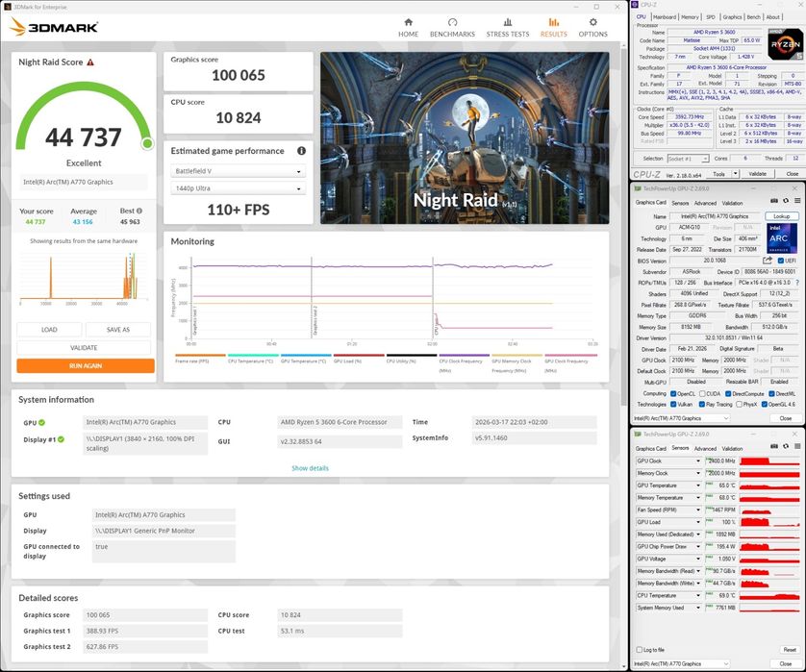Click the Show details link
Screen dimensions: 806x672
point(310,468)
